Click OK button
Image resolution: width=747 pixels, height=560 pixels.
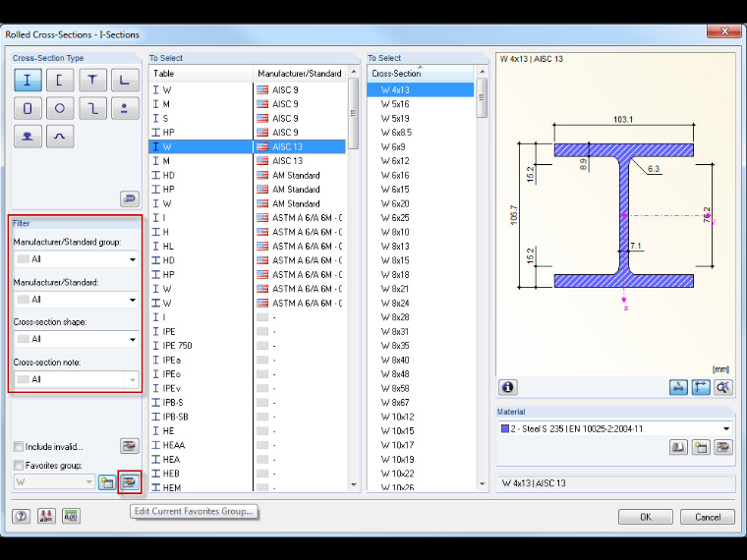[646, 517]
